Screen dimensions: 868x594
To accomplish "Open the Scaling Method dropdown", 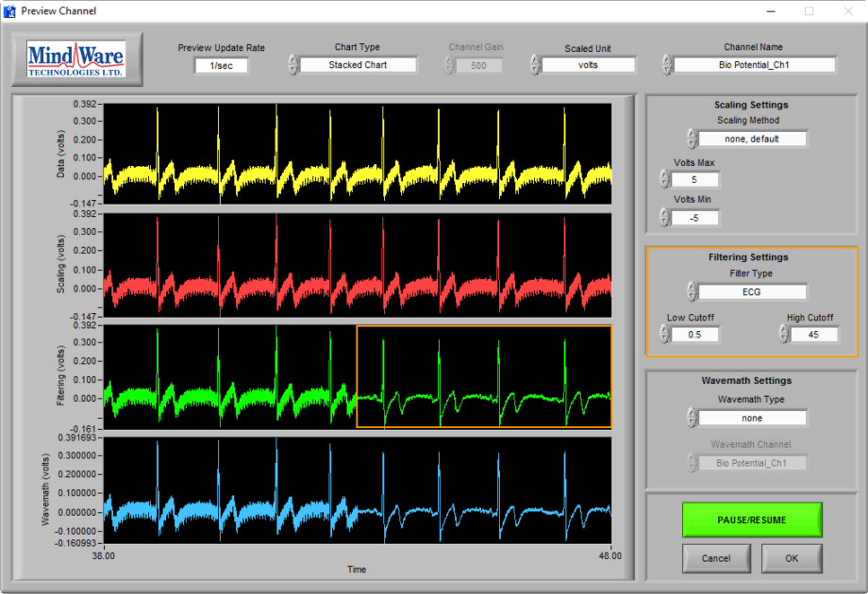I will pyautogui.click(x=751, y=138).
